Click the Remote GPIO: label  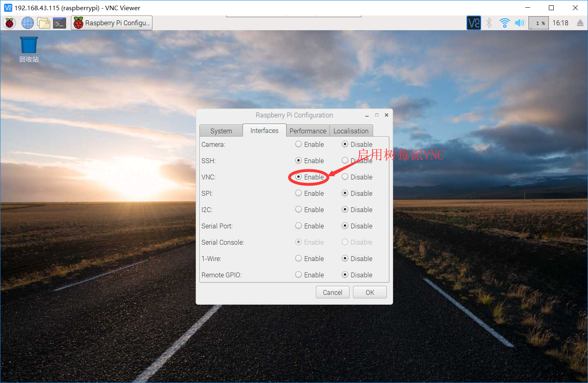(x=221, y=275)
